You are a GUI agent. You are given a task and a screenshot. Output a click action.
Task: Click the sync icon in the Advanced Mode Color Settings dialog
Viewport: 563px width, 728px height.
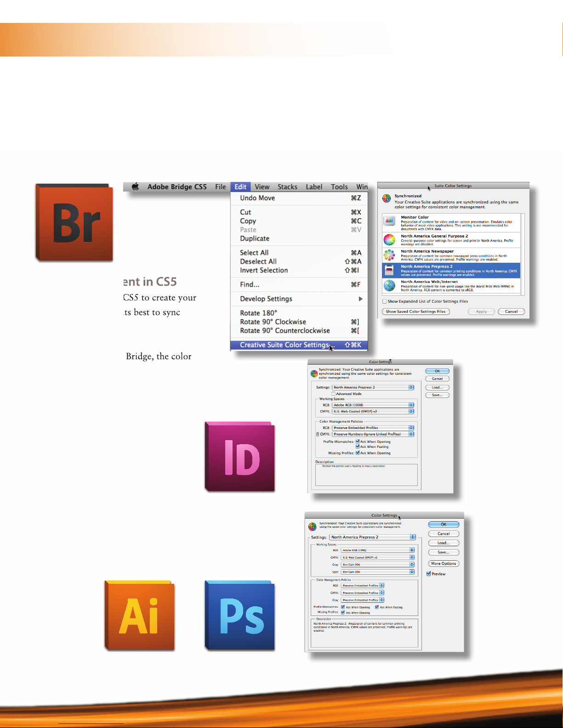click(314, 373)
